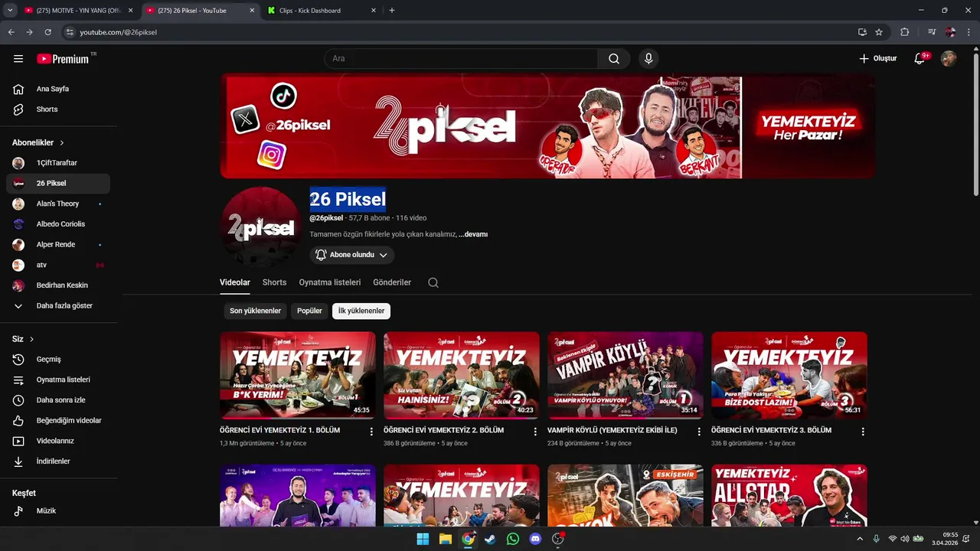Expand channel description ...devamı
Screen dimensions: 980x551
pyautogui.click(x=473, y=234)
